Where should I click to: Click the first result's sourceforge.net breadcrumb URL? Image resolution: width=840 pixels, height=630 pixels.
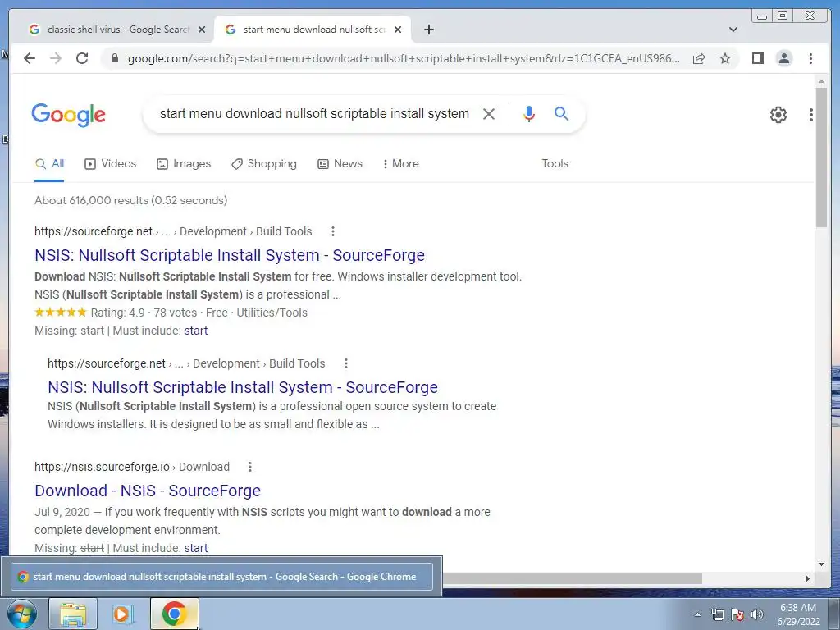coord(173,231)
